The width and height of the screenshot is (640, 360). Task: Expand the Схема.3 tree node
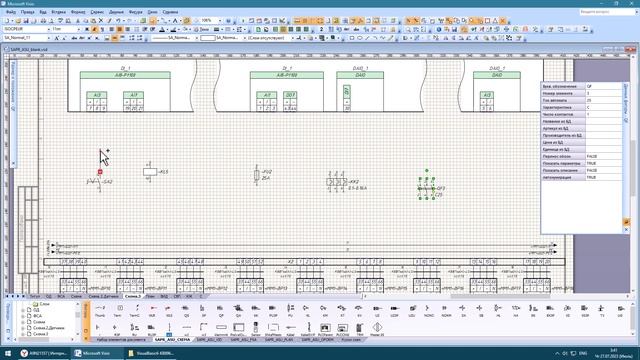tap(23, 334)
